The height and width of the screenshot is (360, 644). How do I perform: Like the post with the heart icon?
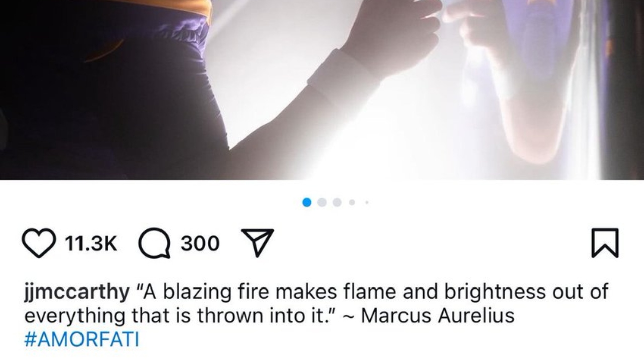[39, 243]
